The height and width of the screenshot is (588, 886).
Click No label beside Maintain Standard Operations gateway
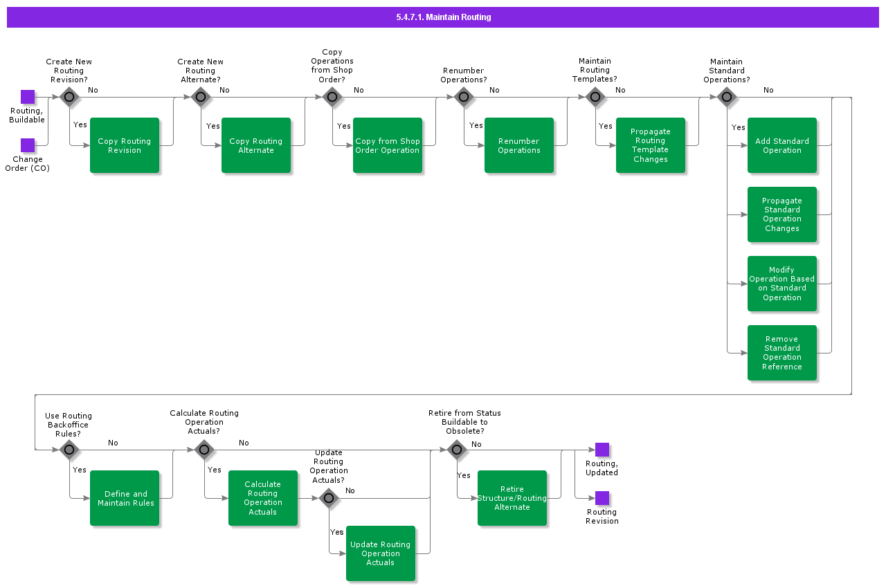768,90
